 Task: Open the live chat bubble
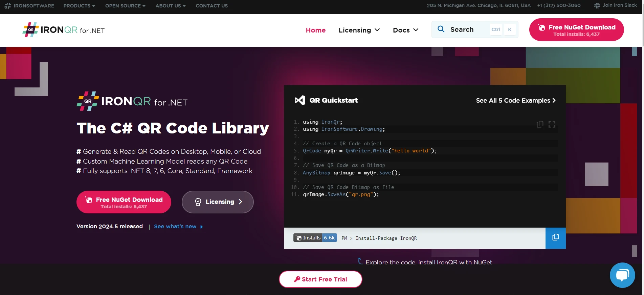pos(622,275)
